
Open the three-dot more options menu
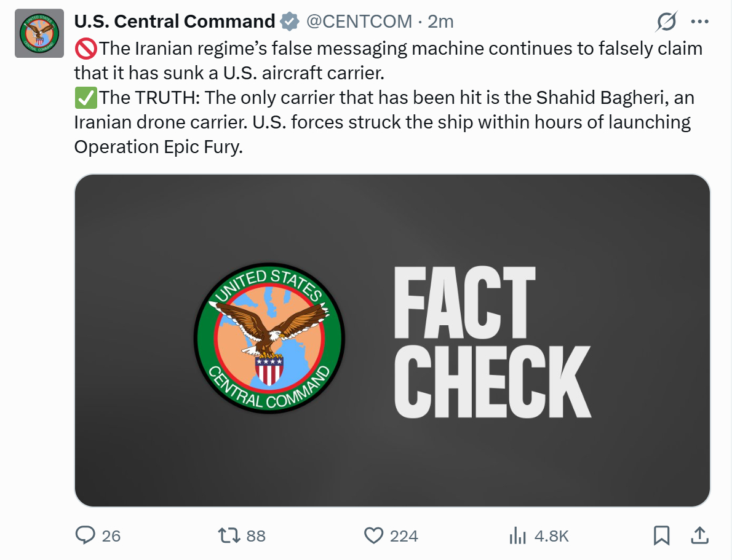pyautogui.click(x=699, y=22)
